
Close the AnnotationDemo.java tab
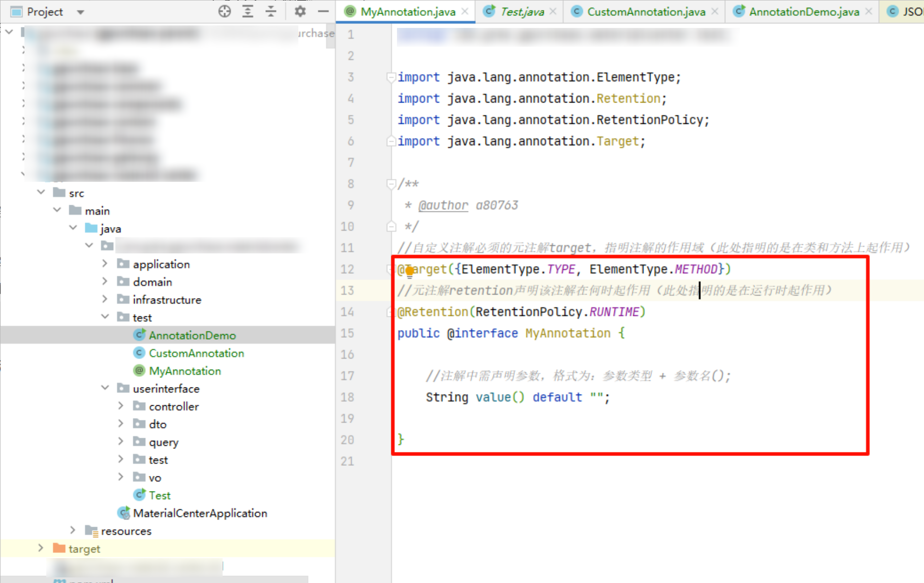(869, 12)
